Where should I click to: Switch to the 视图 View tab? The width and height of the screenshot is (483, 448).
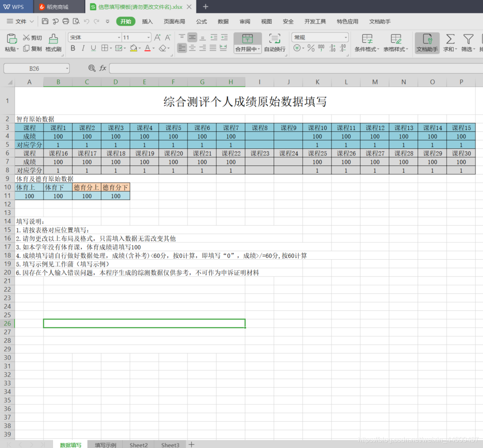[x=267, y=21]
